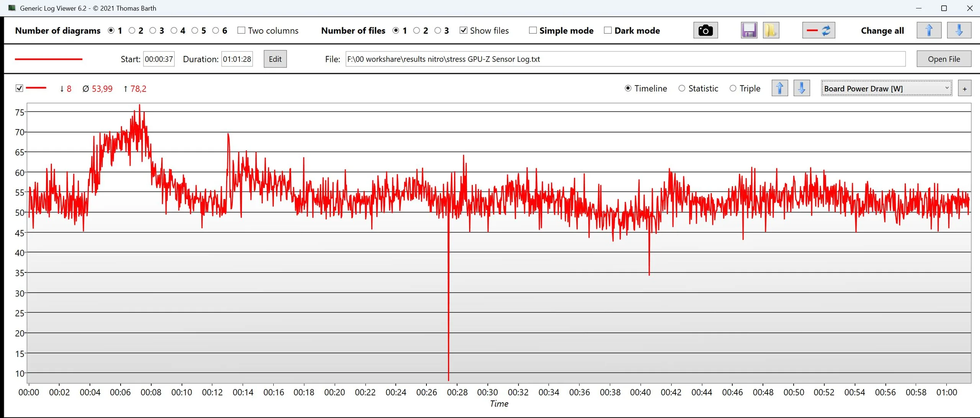Select Triple view radio button
980x418 pixels.
coord(733,89)
